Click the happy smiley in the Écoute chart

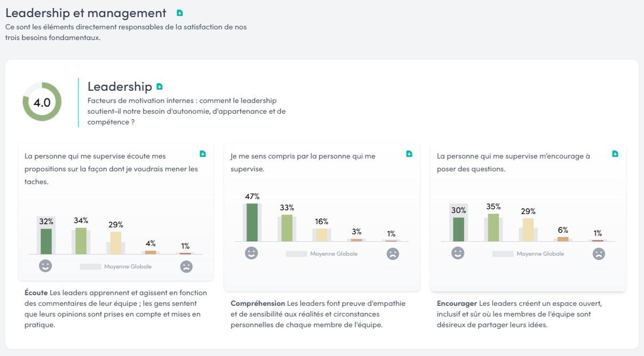point(45,266)
